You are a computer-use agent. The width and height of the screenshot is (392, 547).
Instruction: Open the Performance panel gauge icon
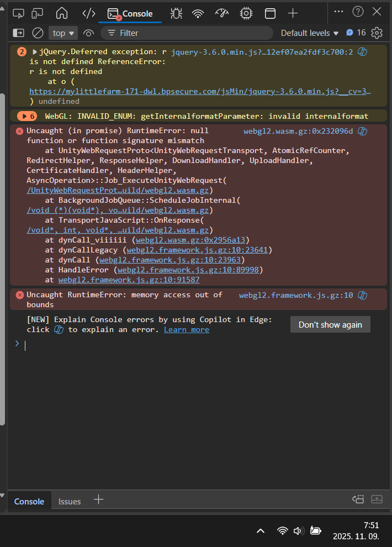coord(221,13)
